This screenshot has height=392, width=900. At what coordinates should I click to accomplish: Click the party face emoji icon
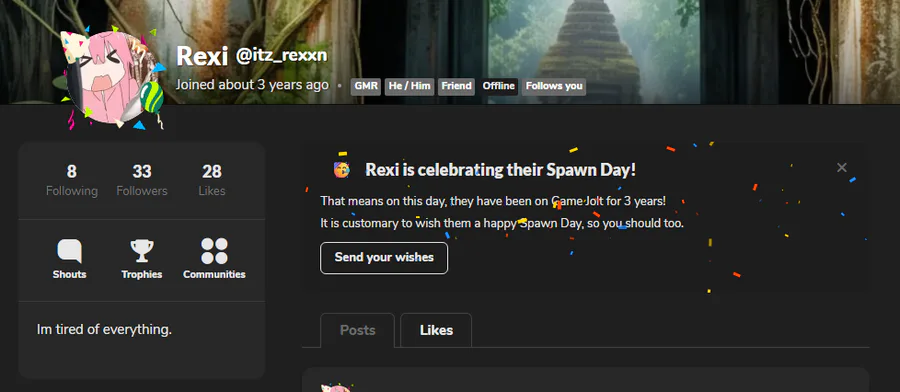click(342, 169)
